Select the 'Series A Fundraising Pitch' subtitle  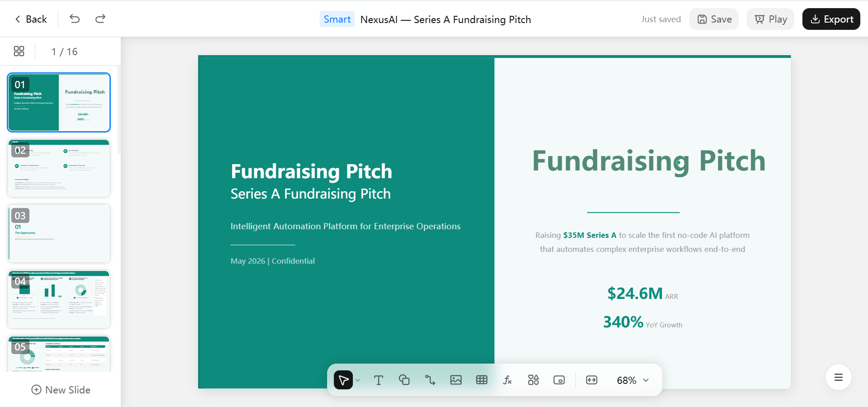311,194
